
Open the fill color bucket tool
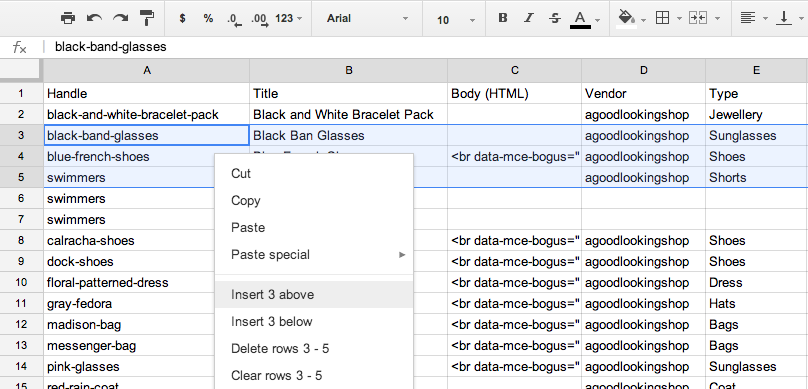click(x=631, y=19)
